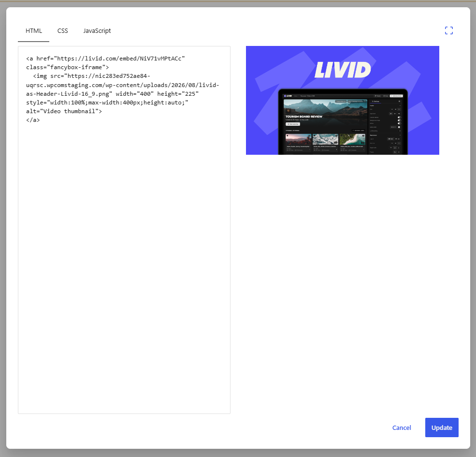Switch to the HTML tab
This screenshot has width=476, height=457.
coord(34,30)
